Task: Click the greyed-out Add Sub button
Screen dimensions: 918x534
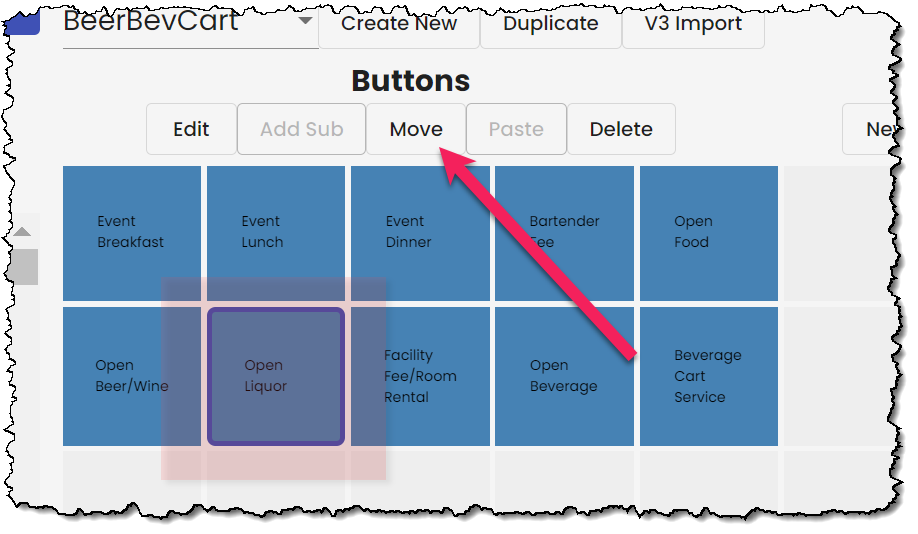Action: (x=302, y=129)
